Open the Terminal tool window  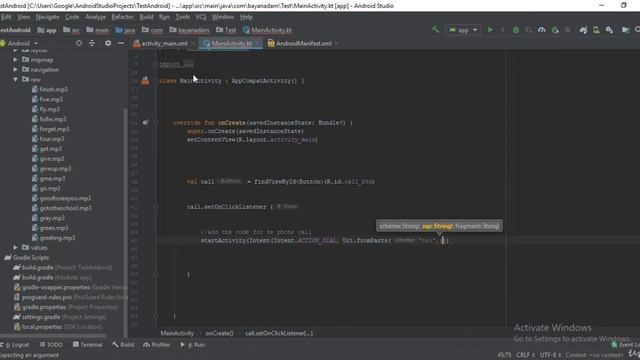pos(87,345)
